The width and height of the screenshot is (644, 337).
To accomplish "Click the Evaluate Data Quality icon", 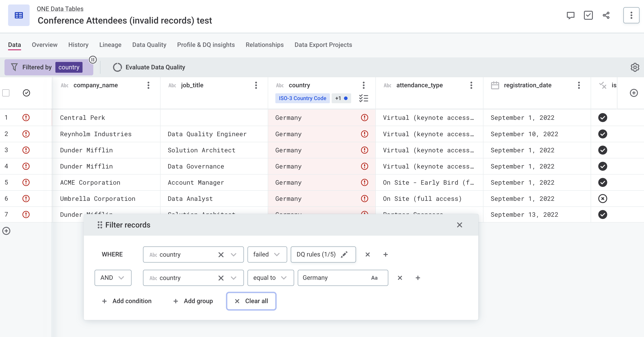I will (x=117, y=67).
